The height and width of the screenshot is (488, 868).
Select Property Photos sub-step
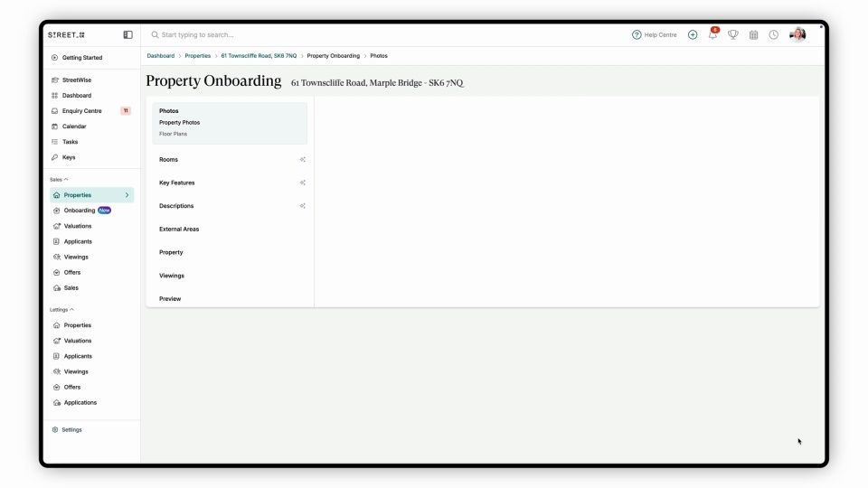tap(179, 123)
